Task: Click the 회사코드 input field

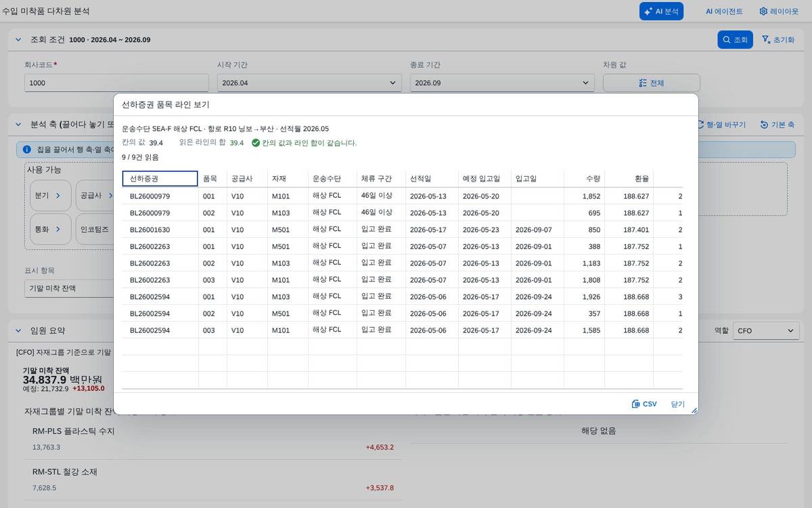Action: click(116, 83)
